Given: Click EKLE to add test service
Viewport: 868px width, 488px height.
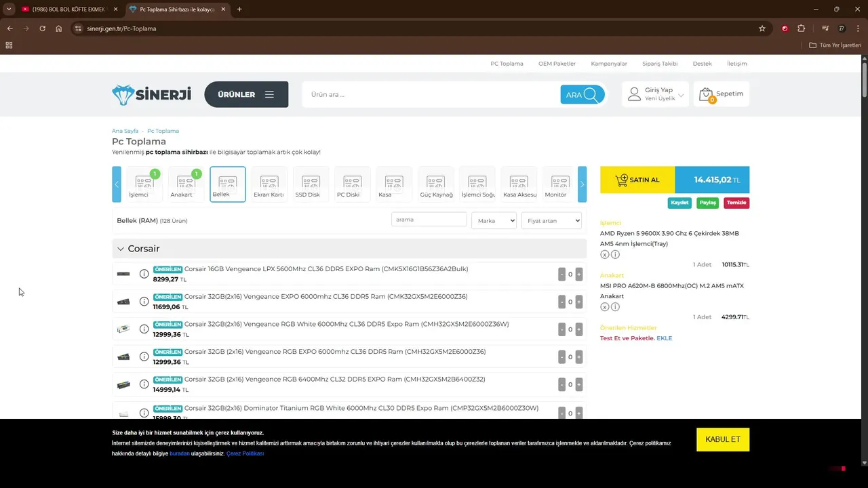Looking at the screenshot, I should click(x=665, y=338).
